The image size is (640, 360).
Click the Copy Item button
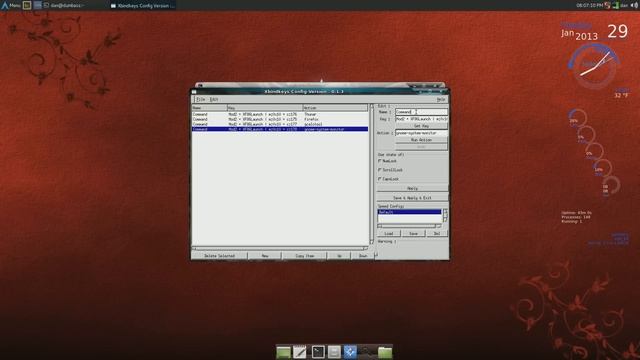coord(304,256)
